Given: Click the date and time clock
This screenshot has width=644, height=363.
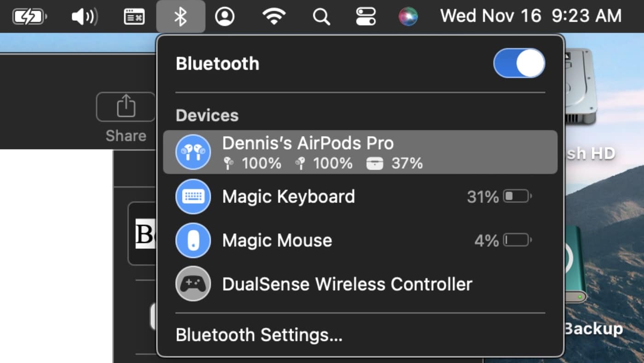Looking at the screenshot, I should (x=531, y=16).
